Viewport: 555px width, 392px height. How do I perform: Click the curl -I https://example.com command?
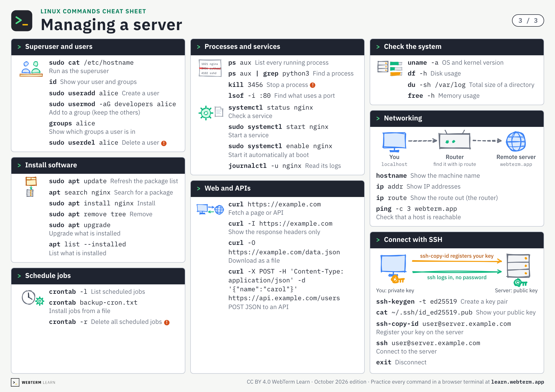[280, 224]
